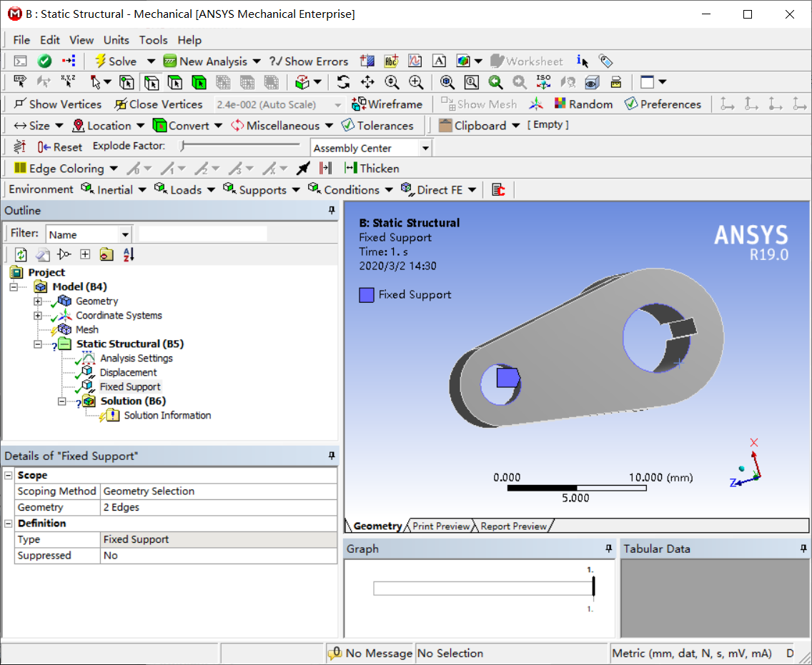Open the Solve dropdown arrow

coord(151,61)
